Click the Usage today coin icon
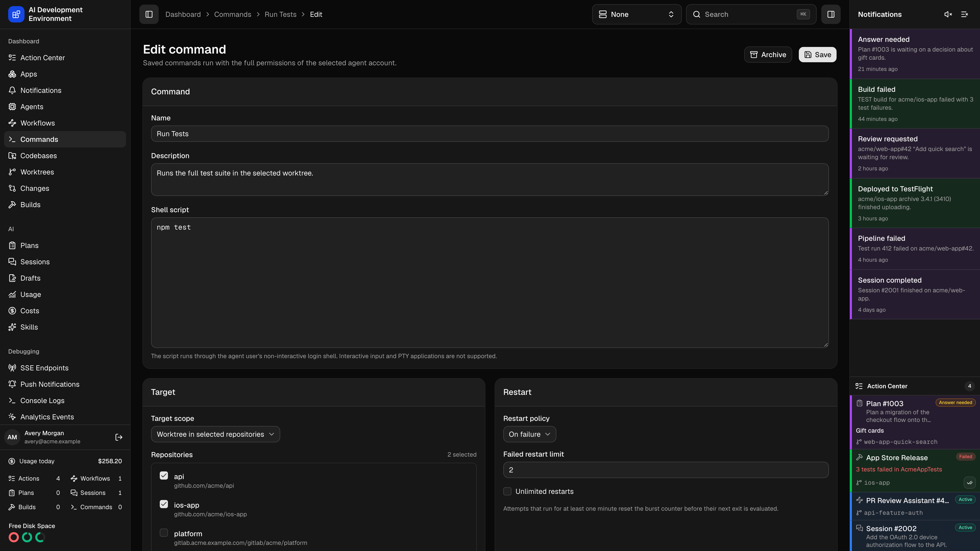 12,461
